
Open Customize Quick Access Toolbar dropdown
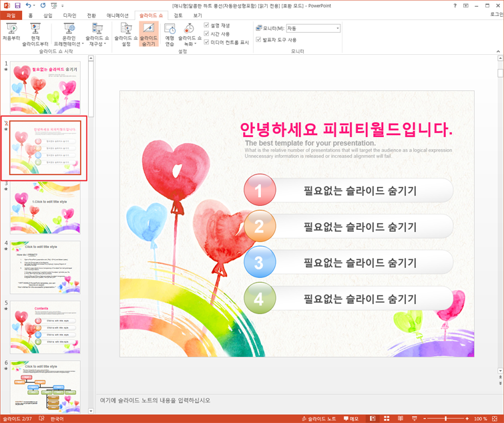coord(62,6)
